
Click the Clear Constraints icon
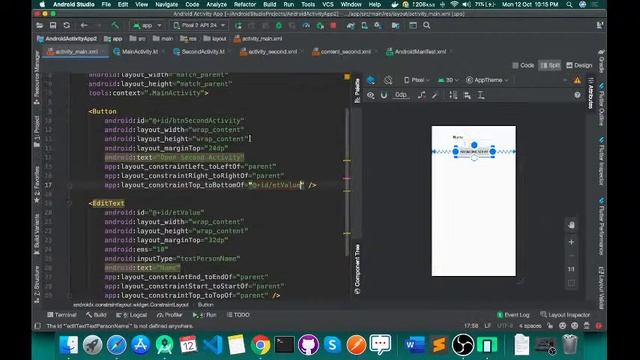click(422, 95)
